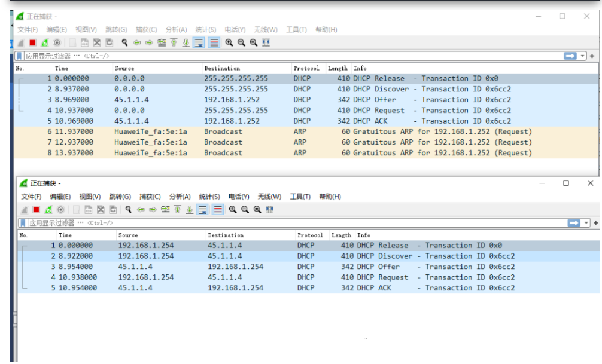Screen dimensions: 602x364
Task: Open capture options in the top window
Action: click(57, 42)
